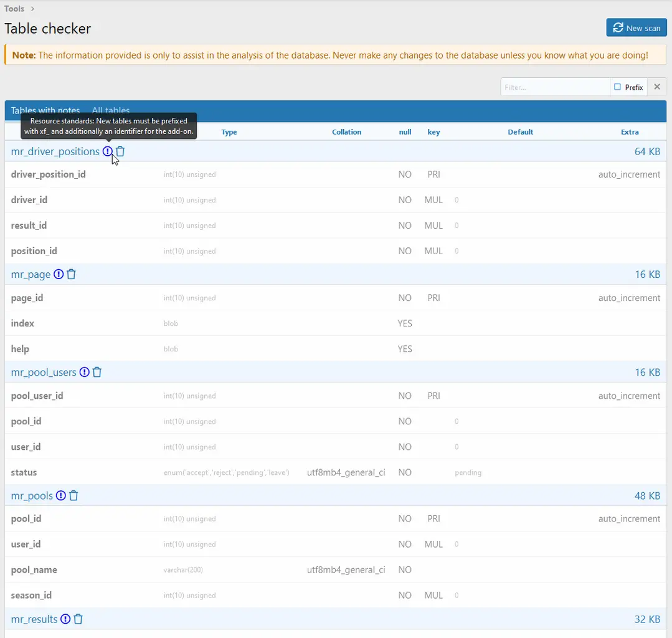Viewport: 672px width, 638px height.
Task: Delete the mr_driver_positions table via trash icon
Action: (x=121, y=151)
